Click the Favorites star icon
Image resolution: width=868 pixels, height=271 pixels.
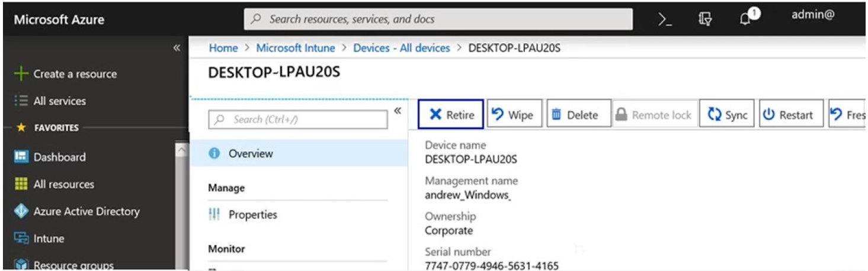(x=21, y=127)
